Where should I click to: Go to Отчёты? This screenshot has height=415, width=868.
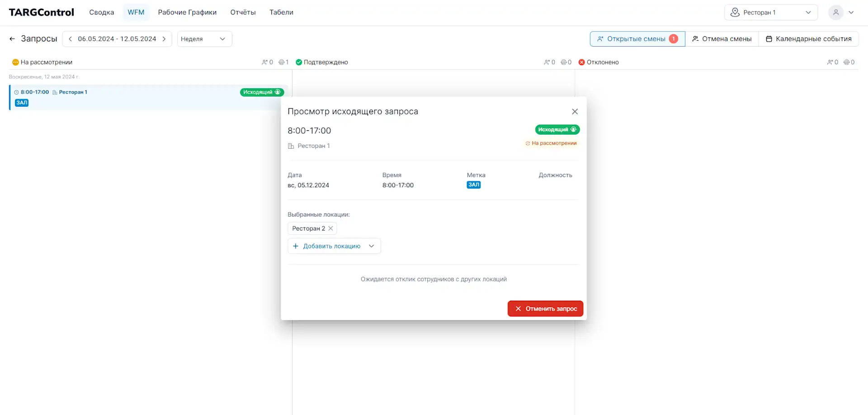click(x=243, y=12)
